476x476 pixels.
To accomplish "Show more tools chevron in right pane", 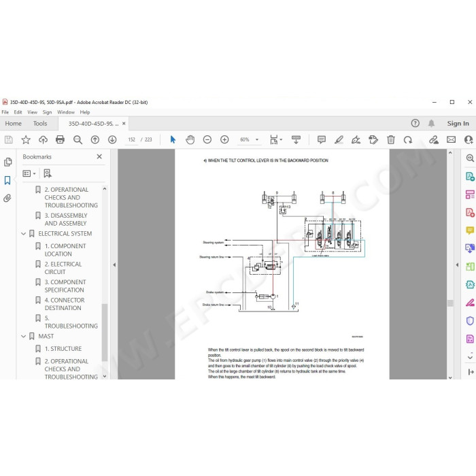I will tap(470, 357).
